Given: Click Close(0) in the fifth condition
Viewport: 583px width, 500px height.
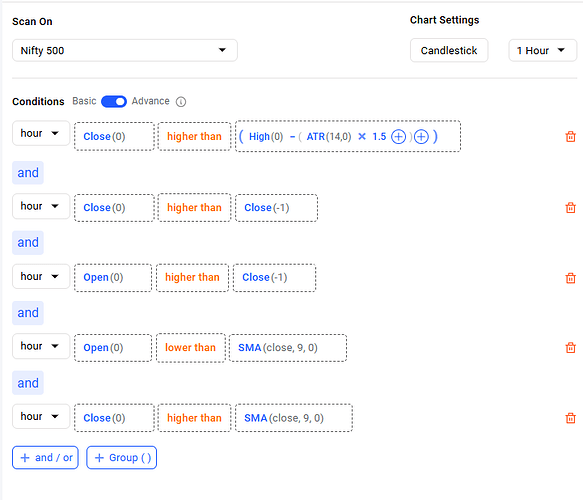Looking at the screenshot, I should pyautogui.click(x=114, y=418).
